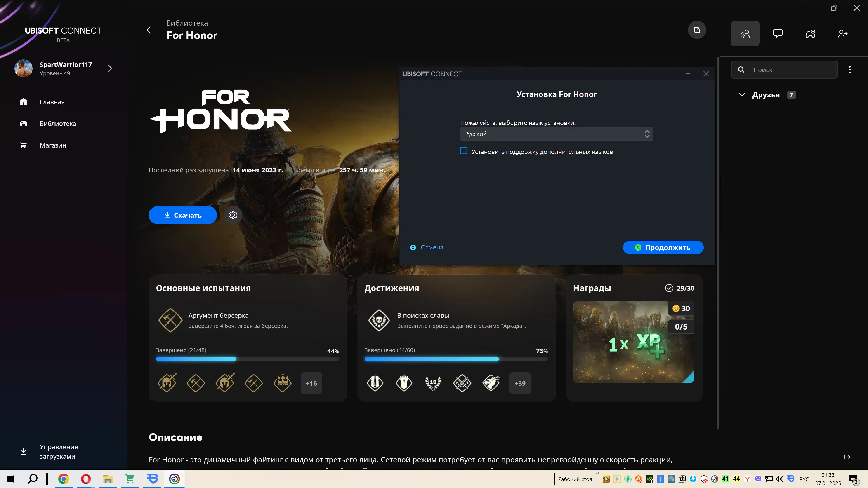This screenshot has height=488, width=868.
Task: Click the Достижения section heading
Action: click(x=392, y=288)
